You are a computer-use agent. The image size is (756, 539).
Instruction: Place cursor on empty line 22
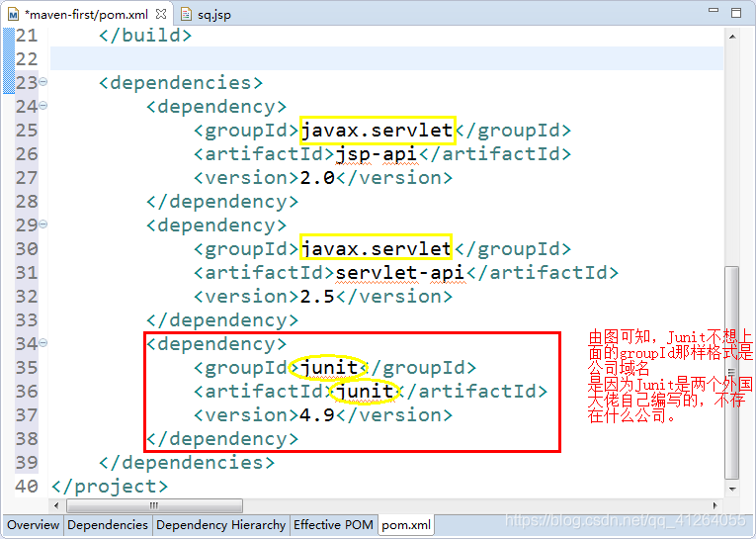pos(386,58)
